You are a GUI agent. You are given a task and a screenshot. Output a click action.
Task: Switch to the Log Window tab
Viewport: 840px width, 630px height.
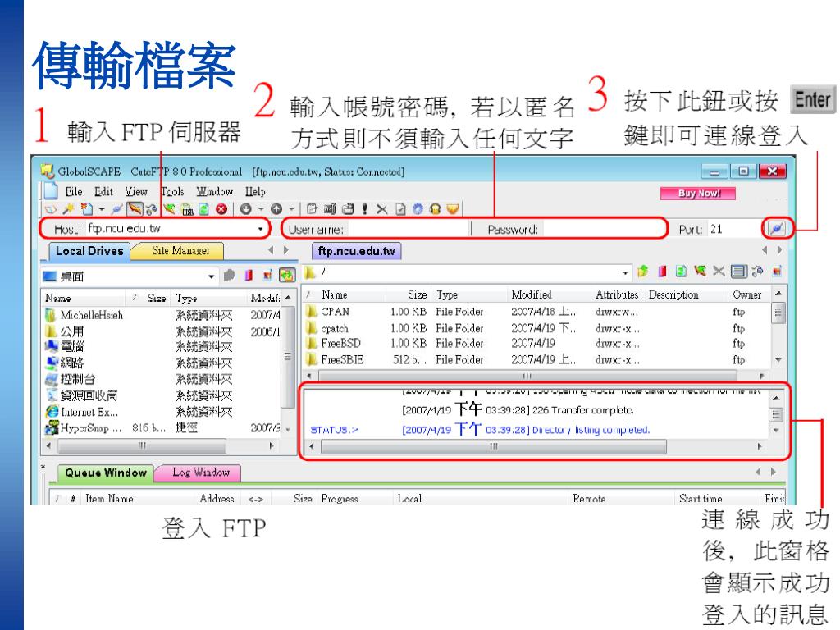[x=200, y=472]
